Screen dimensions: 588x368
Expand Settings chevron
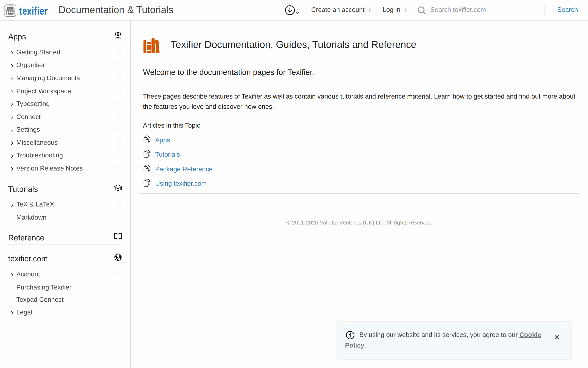click(x=12, y=130)
